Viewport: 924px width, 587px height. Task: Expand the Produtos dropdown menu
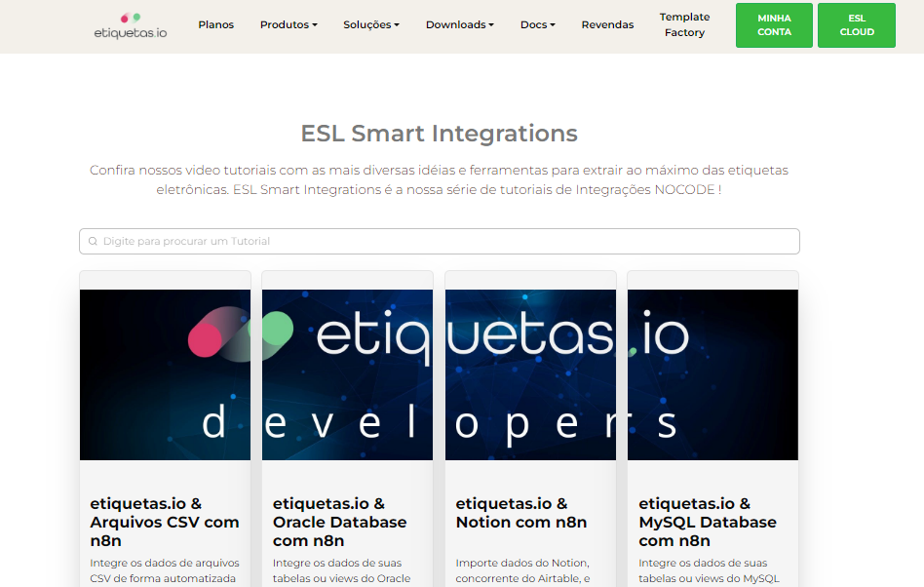289,24
